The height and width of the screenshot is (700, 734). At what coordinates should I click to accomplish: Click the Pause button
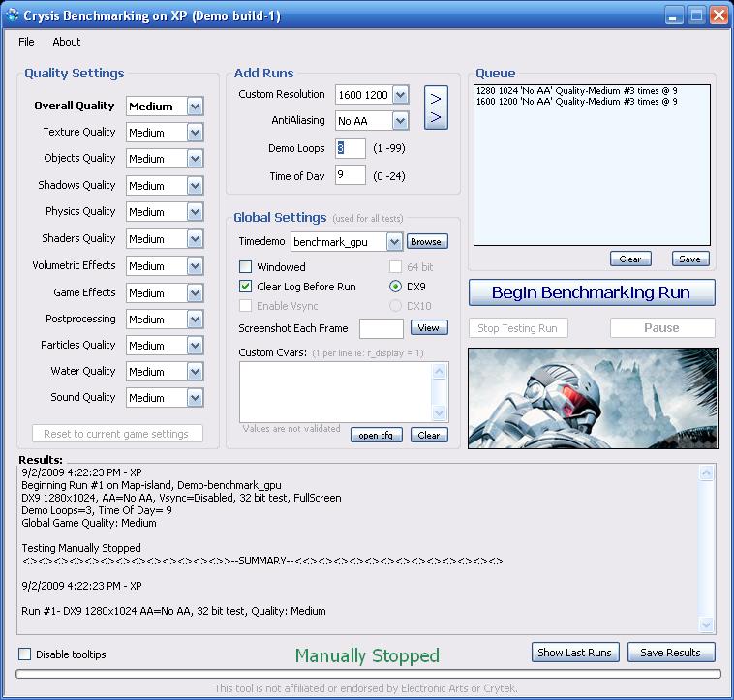662,328
